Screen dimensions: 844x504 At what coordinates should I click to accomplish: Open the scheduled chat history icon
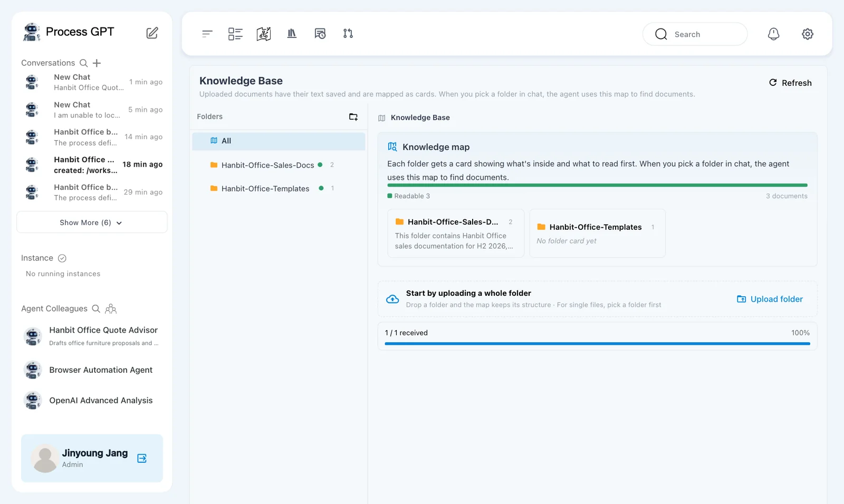(320, 34)
